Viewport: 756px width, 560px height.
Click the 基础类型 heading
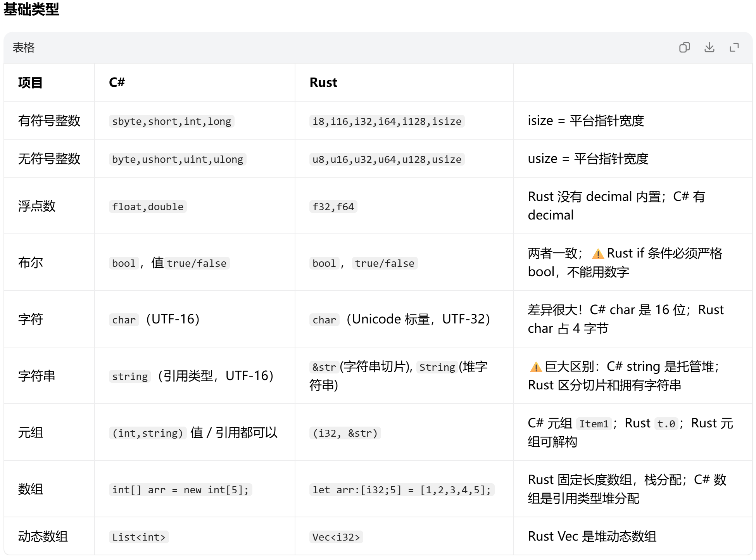coord(31,9)
